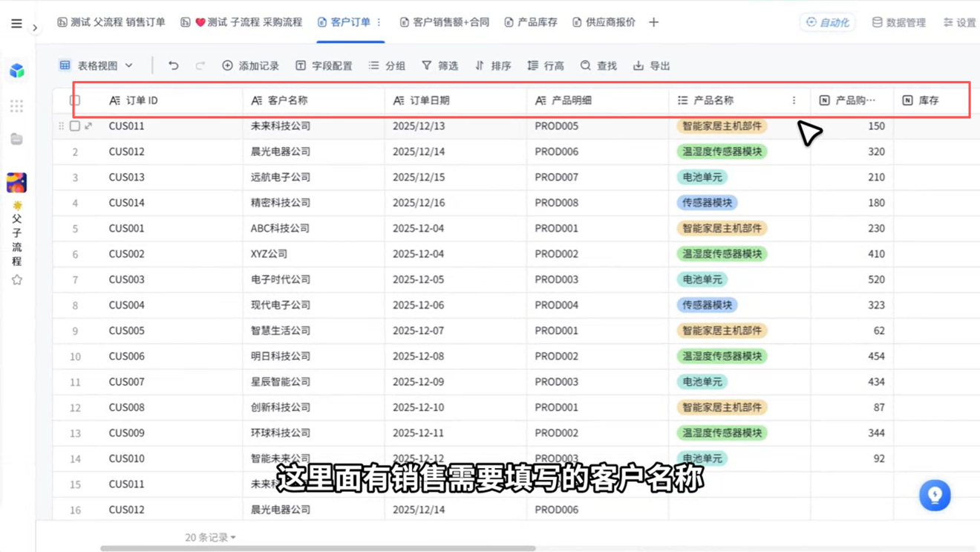
Task: Click quantity cell 520
Action: [x=852, y=280]
